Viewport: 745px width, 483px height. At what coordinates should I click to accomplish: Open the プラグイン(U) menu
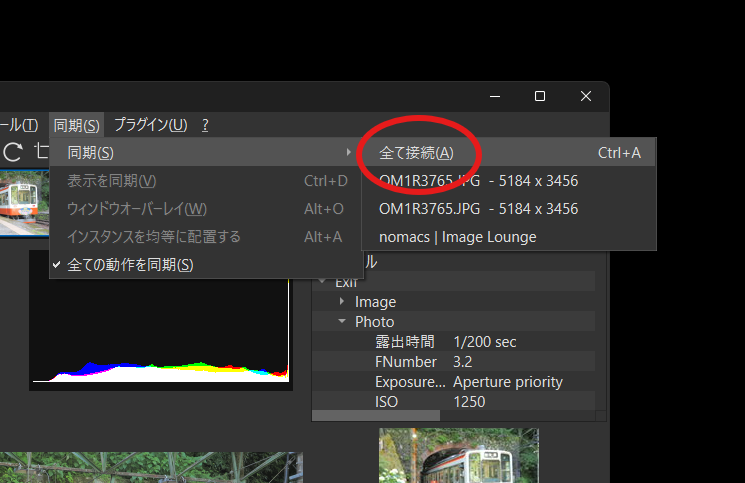151,125
